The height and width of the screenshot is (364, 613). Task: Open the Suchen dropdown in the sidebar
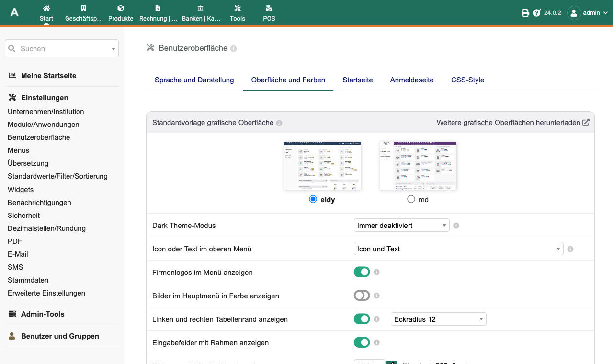click(62, 48)
